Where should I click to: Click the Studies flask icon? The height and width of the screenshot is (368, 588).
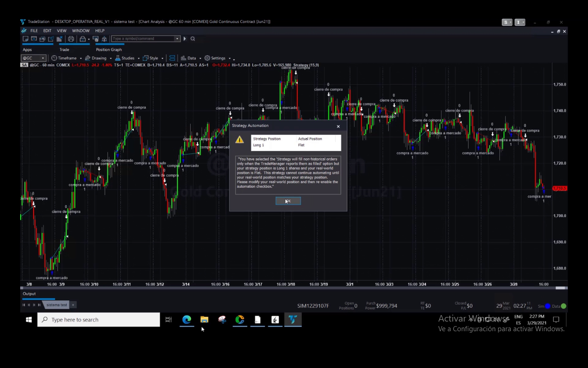coord(118,58)
